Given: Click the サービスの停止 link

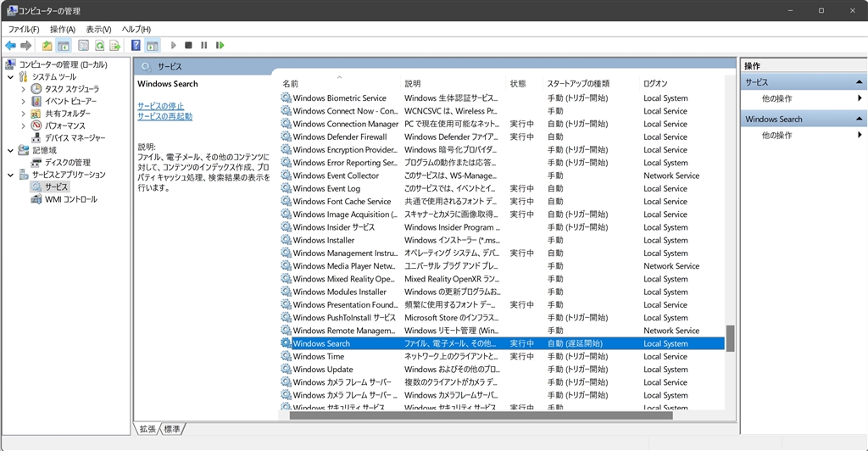Looking at the screenshot, I should click(160, 106).
